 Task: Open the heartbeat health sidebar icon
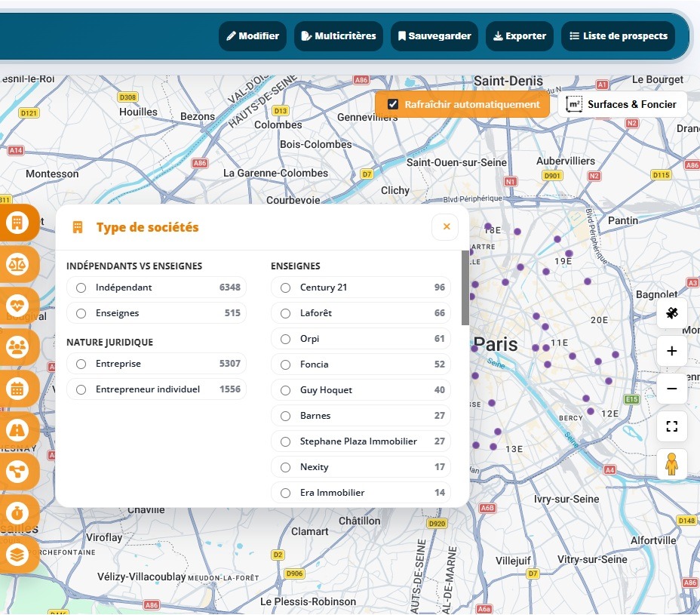point(17,306)
